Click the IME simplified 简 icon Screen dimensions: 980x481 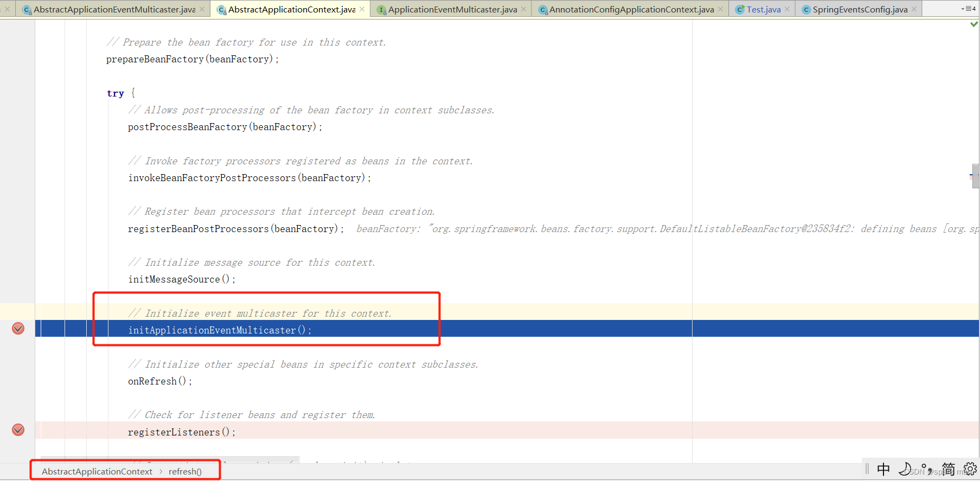click(949, 469)
